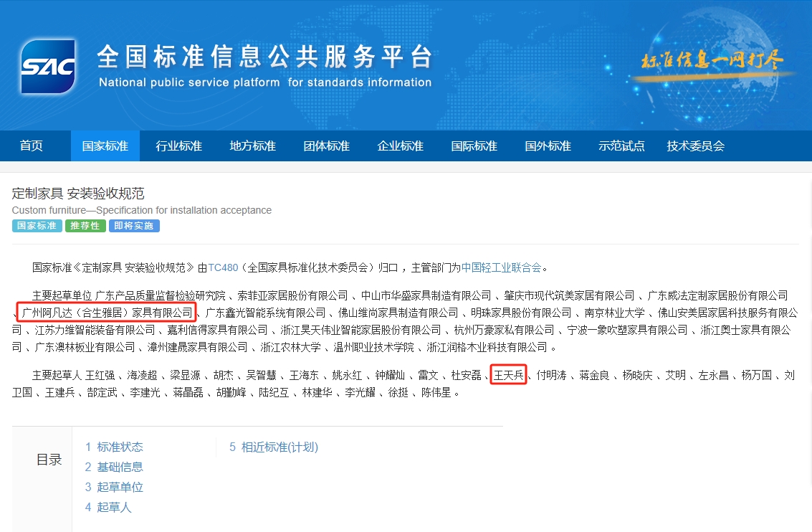812x532 pixels.
Task: Open 技术委员会 navigation item
Action: click(x=695, y=146)
